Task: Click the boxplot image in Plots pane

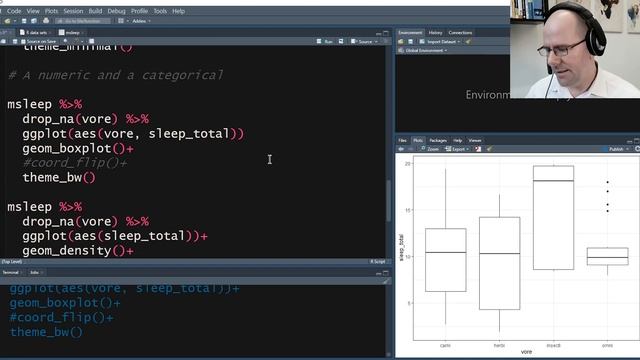Action: click(x=518, y=256)
